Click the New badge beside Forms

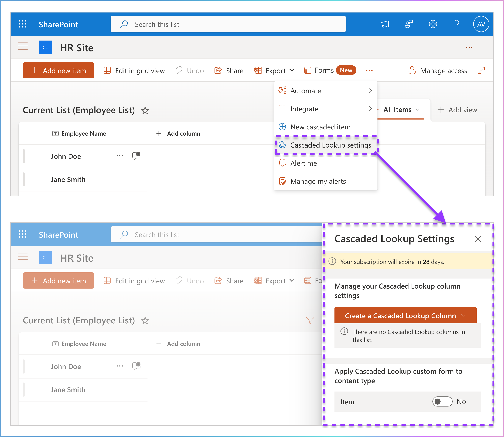(346, 70)
